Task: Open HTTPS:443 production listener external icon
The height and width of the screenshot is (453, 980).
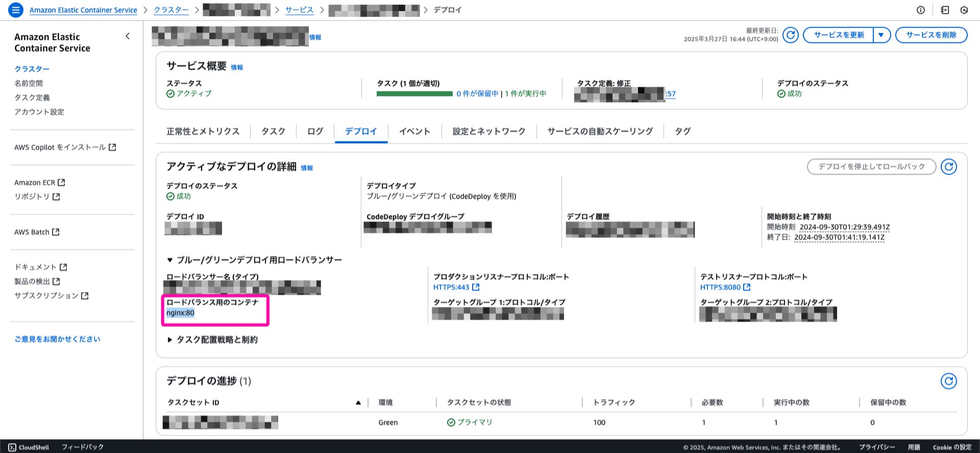Action: (x=476, y=287)
